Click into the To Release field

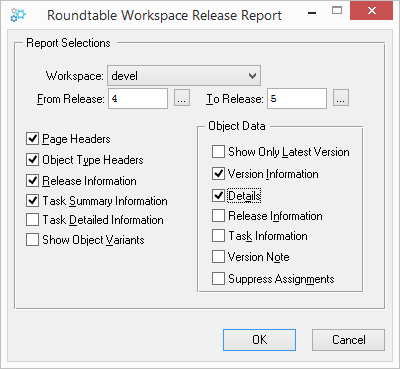[297, 98]
